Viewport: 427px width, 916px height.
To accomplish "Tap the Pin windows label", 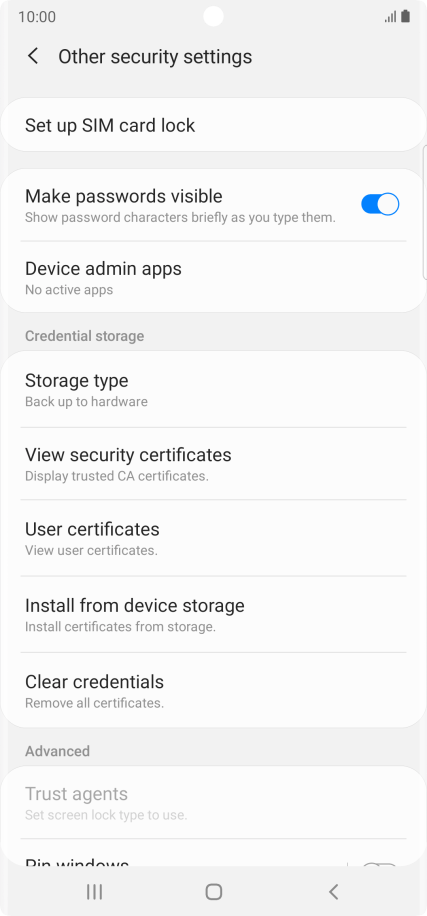I will 77,862.
